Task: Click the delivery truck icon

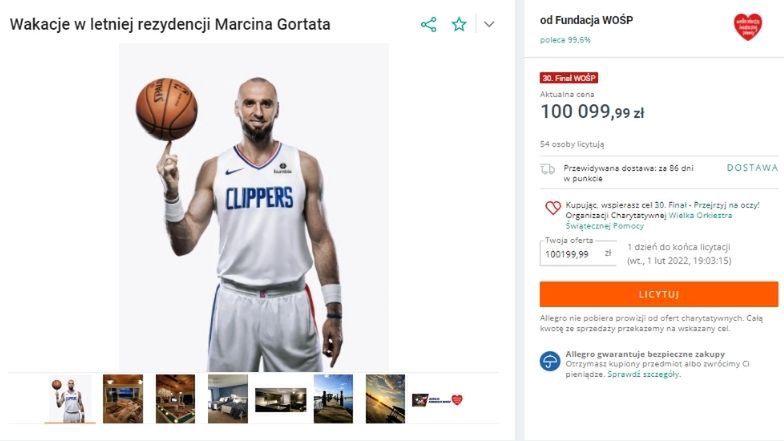Action: point(548,169)
